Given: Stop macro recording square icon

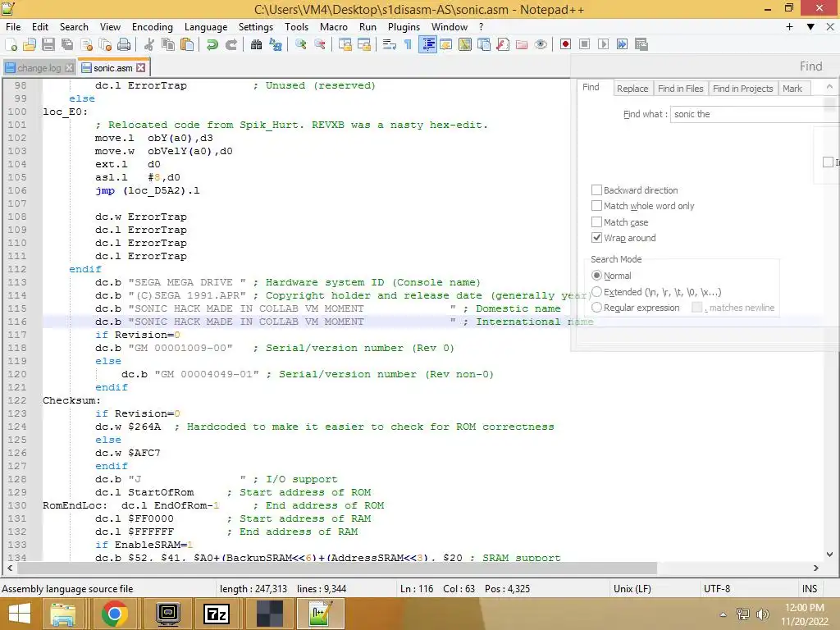Looking at the screenshot, I should tap(584, 44).
